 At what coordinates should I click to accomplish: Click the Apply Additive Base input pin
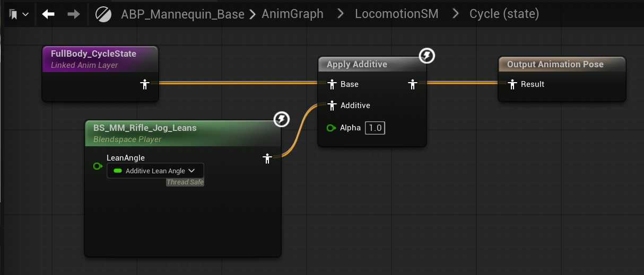click(x=332, y=84)
